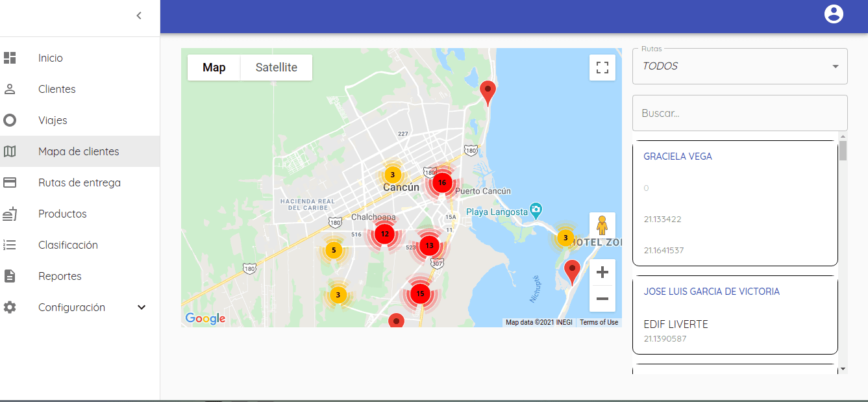
Task: Click the red cluster marker showing 13
Action: [x=429, y=245]
